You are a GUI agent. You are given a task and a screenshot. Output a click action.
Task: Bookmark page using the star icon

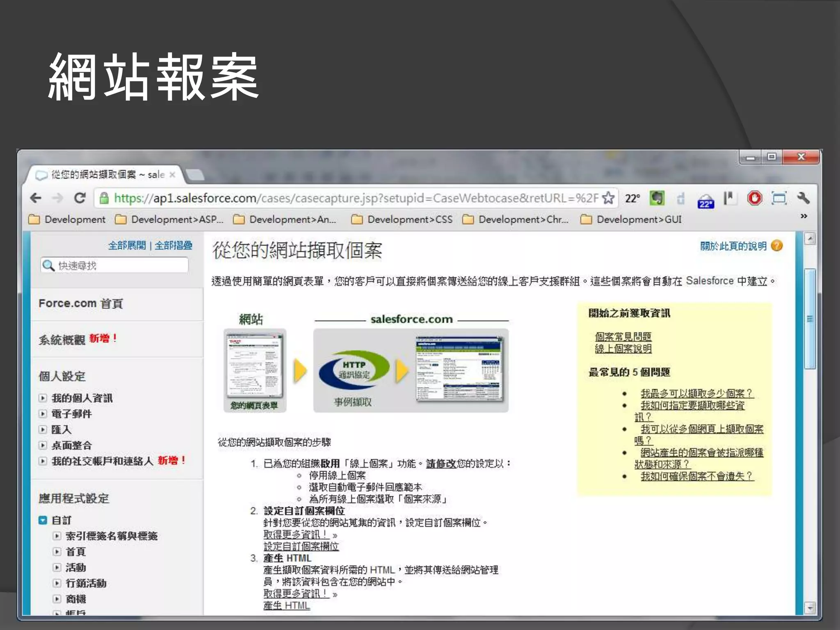tap(608, 198)
